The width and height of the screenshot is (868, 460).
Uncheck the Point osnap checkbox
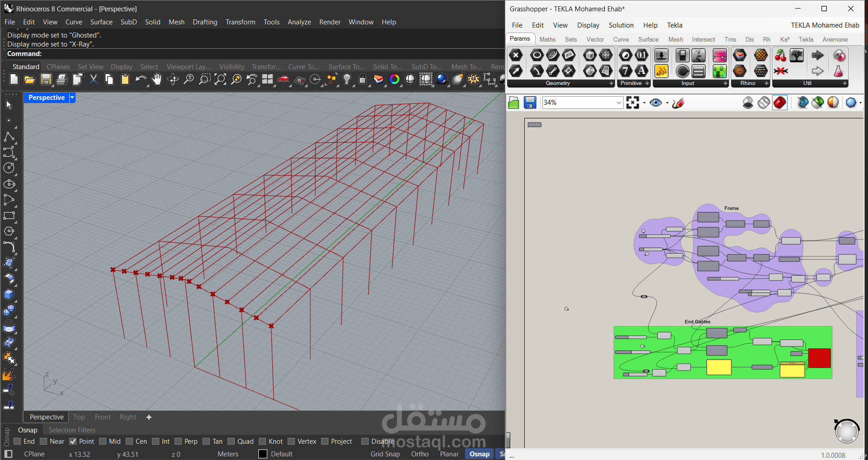click(73, 441)
